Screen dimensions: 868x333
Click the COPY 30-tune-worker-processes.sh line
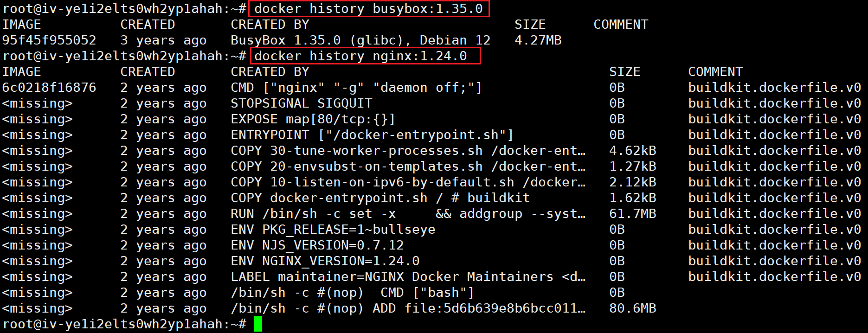[408, 151]
